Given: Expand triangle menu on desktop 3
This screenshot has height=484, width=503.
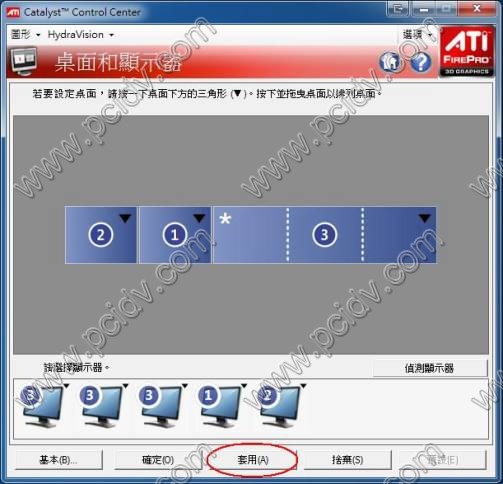Looking at the screenshot, I should tap(425, 218).
